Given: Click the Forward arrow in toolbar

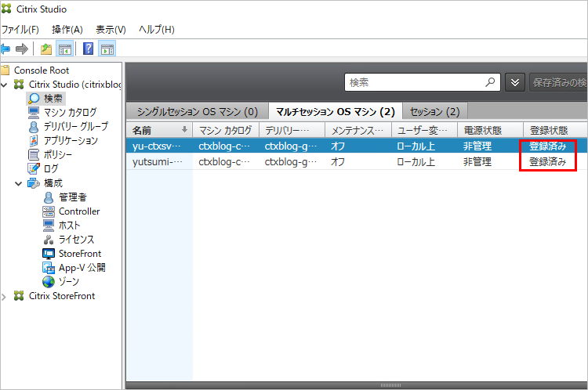Looking at the screenshot, I should coord(22,49).
